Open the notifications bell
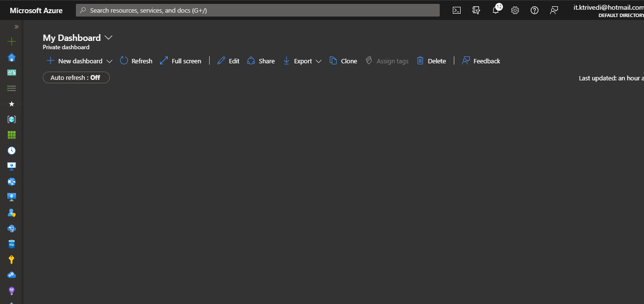This screenshot has height=304, width=644. tap(496, 10)
